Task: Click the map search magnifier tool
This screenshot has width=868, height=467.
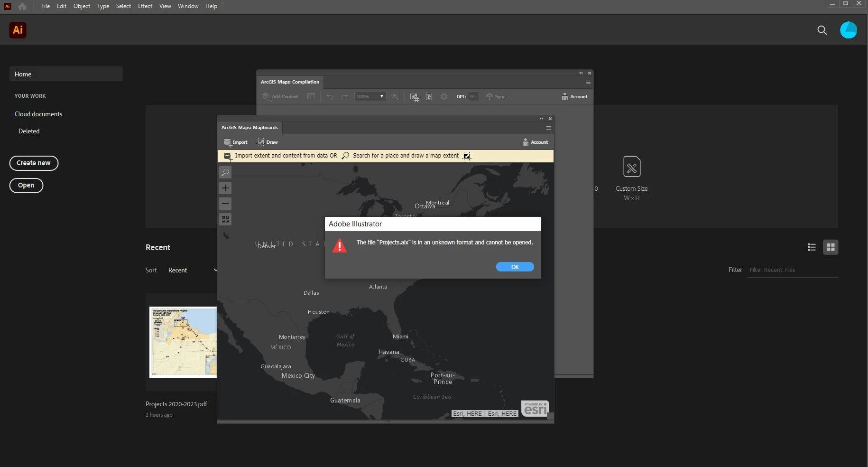Action: pyautogui.click(x=225, y=172)
